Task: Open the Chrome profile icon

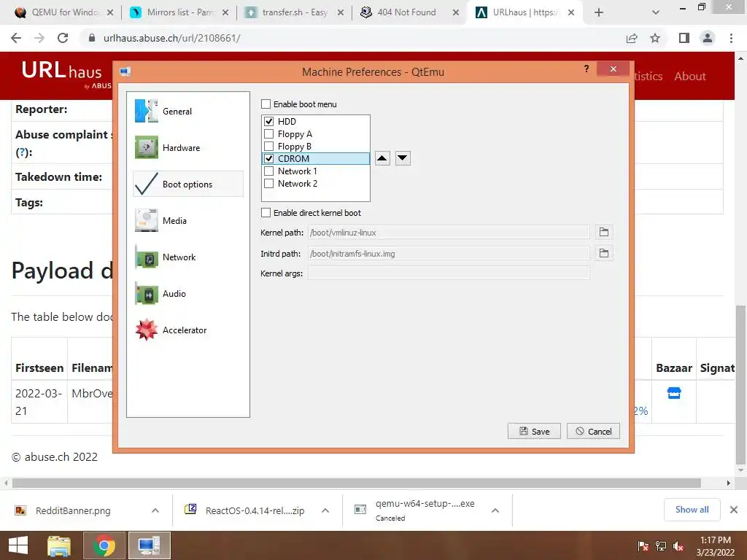Action: 708,38
